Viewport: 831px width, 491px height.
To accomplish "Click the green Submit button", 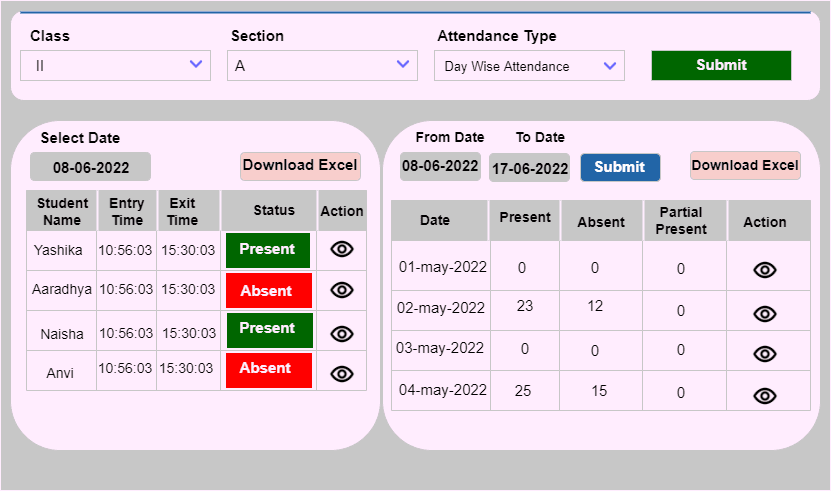I will 721,65.
